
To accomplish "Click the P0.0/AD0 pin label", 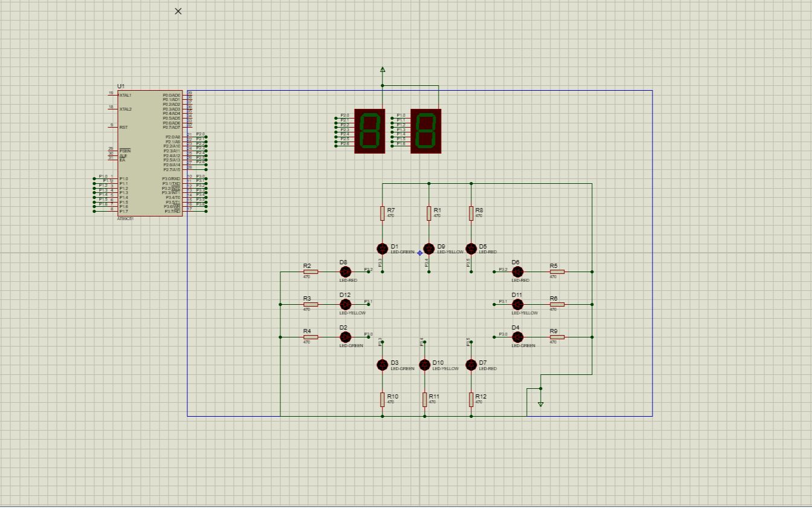I will point(172,95).
